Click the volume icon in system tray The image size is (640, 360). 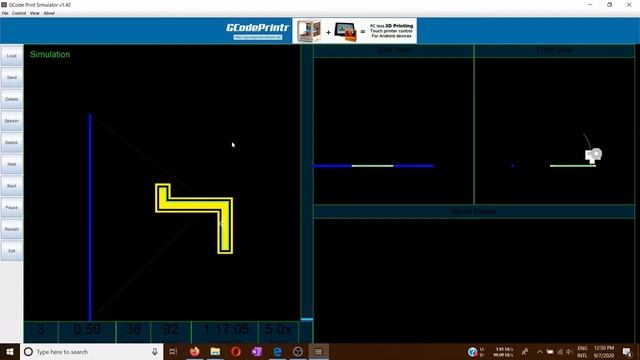(x=569, y=351)
